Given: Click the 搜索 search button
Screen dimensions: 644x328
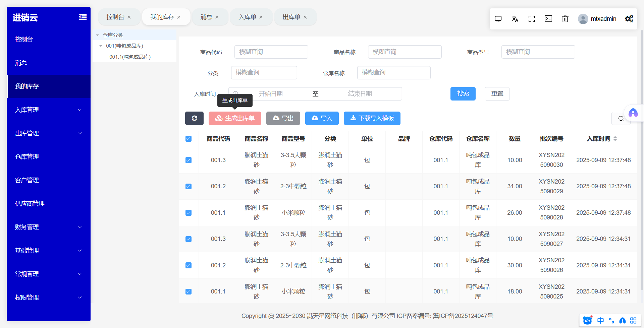Looking at the screenshot, I should (x=463, y=94).
